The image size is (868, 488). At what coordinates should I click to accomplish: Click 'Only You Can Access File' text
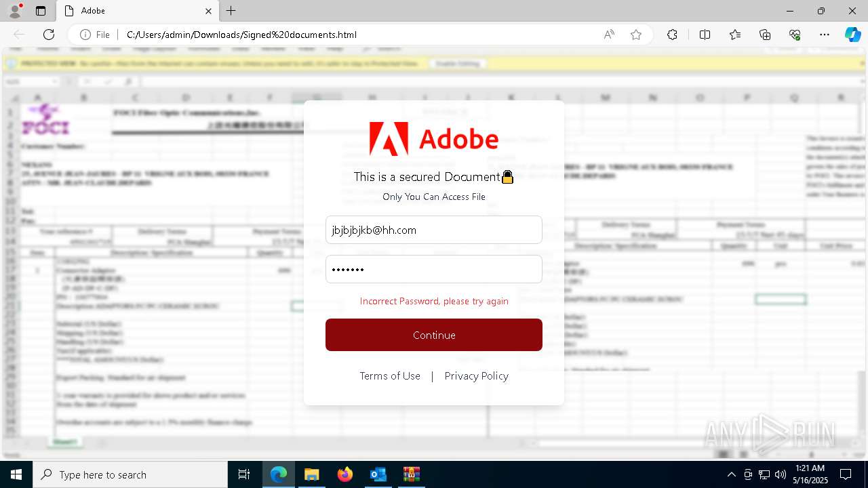[x=434, y=197]
